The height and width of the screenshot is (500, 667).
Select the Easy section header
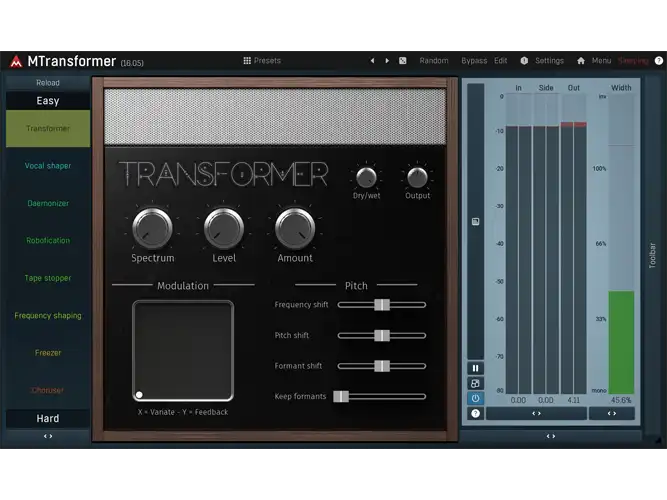(48, 101)
